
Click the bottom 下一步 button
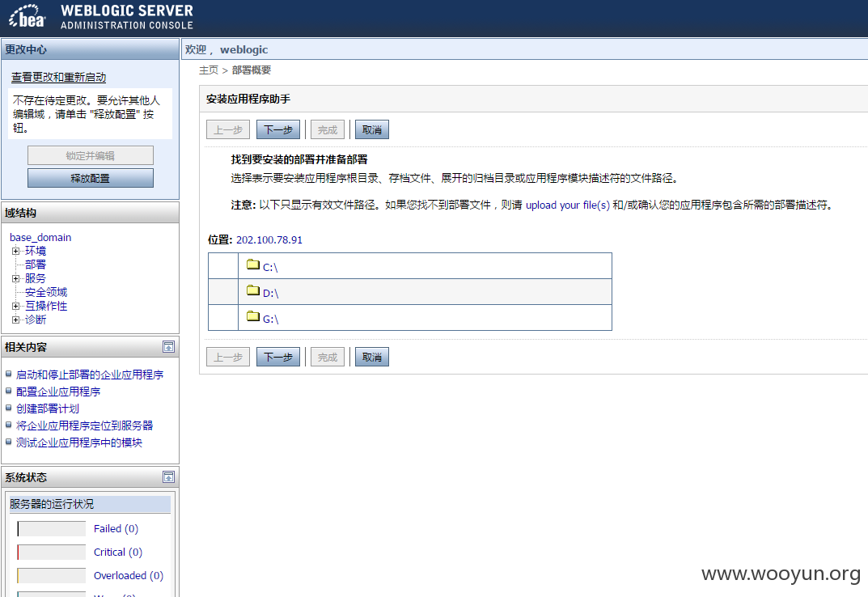278,357
